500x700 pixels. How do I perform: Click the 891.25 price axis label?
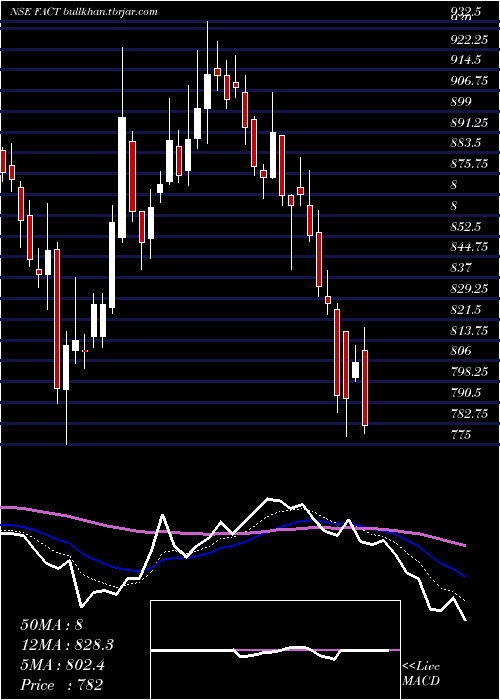tap(469, 123)
